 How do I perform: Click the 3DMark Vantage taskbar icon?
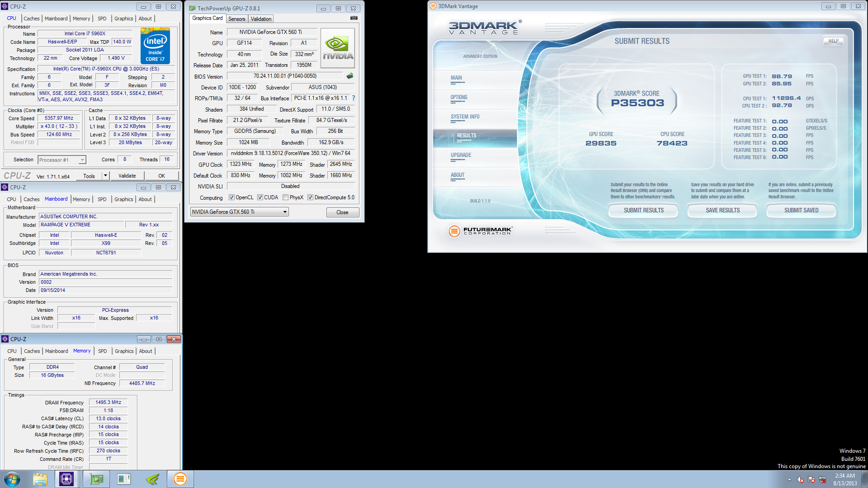pos(180,479)
